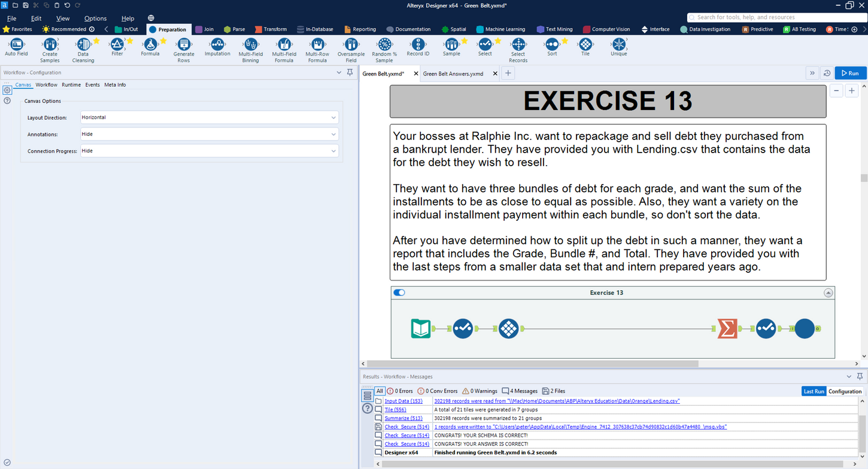Image resolution: width=868 pixels, height=469 pixels.
Task: Close the Green Belt Answers tab
Action: [x=495, y=74]
